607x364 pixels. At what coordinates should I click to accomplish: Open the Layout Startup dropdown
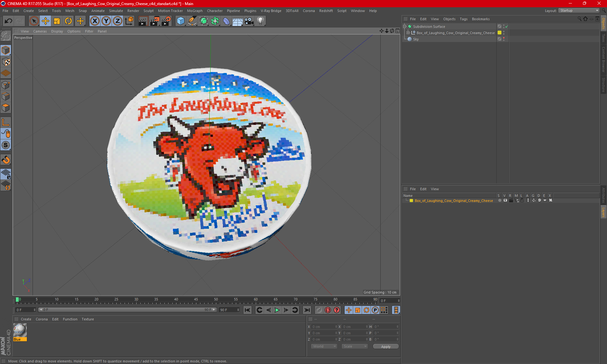point(579,10)
